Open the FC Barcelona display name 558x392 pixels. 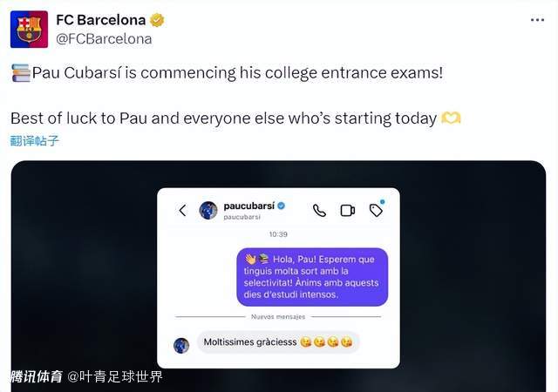pyautogui.click(x=101, y=20)
